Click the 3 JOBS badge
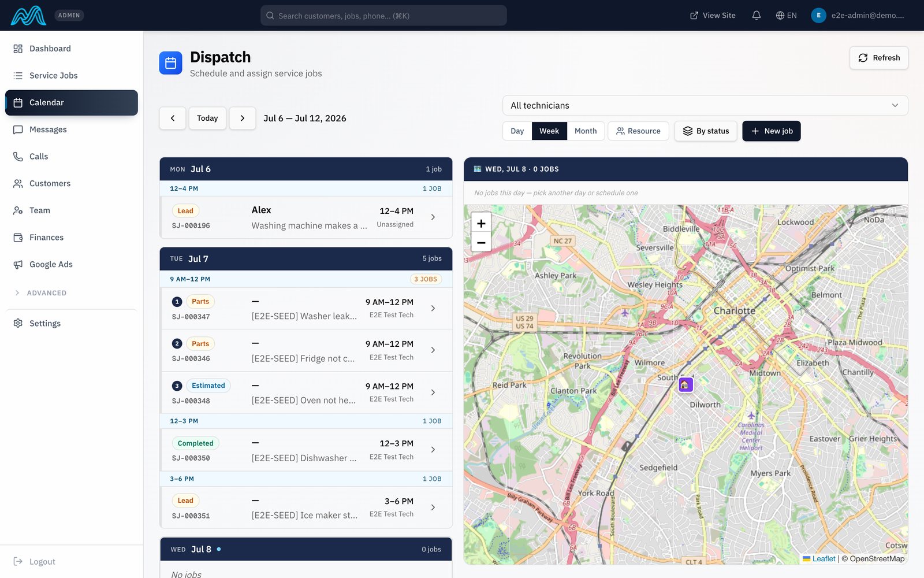Viewport: 924px width, 578px height. (426, 279)
